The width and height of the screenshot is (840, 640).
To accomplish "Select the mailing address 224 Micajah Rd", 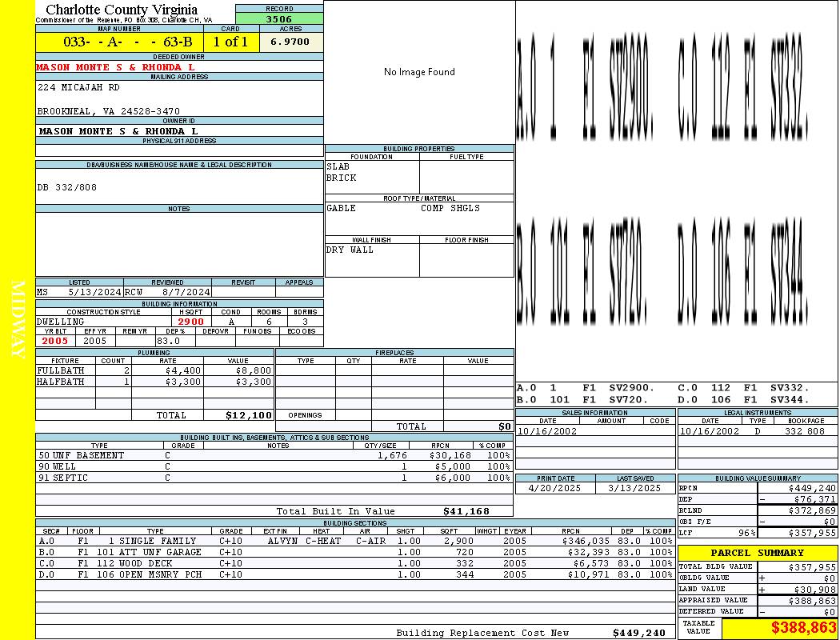I will click(78, 86).
